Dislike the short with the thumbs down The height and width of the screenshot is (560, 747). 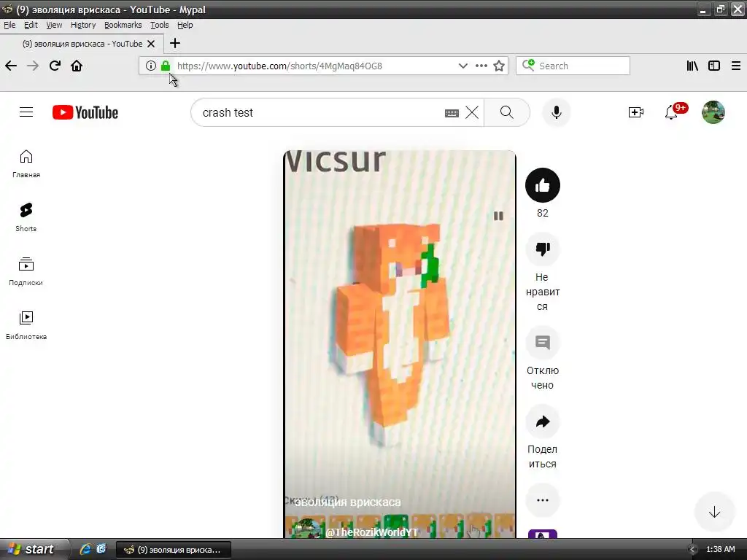coord(543,249)
